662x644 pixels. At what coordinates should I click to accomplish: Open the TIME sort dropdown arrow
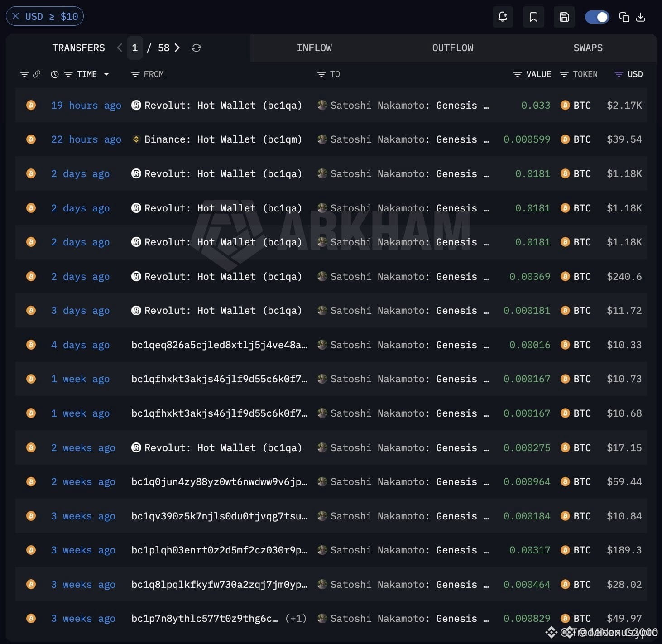coord(106,74)
